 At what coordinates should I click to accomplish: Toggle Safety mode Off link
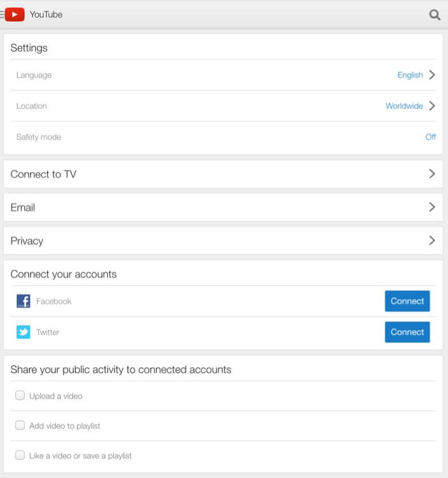click(x=430, y=137)
